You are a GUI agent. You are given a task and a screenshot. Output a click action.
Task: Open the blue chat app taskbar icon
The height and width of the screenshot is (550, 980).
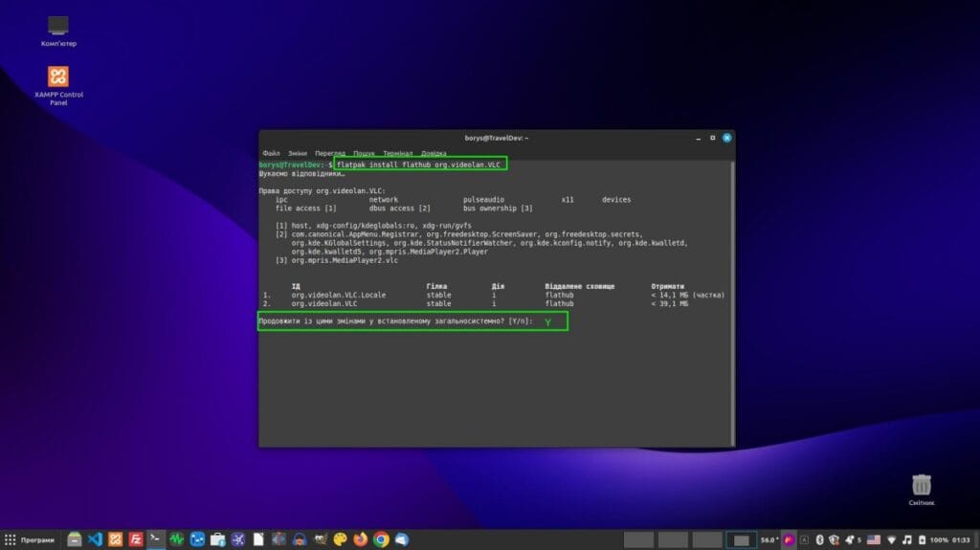pos(402,539)
